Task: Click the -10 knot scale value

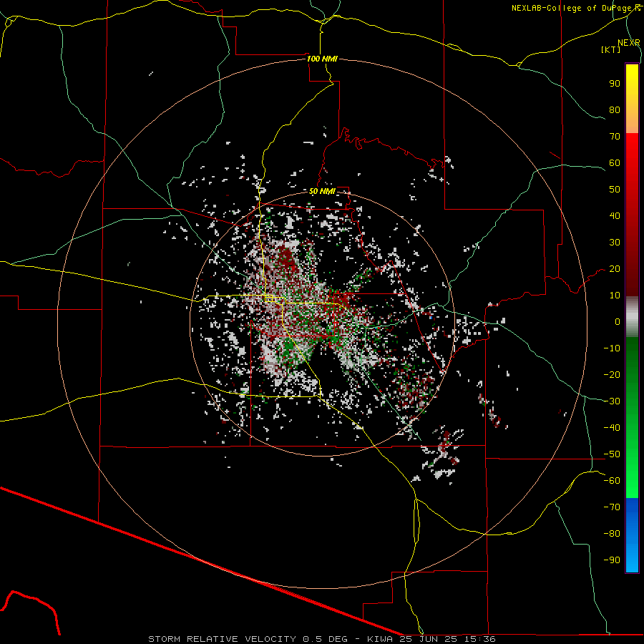Action: coord(612,348)
